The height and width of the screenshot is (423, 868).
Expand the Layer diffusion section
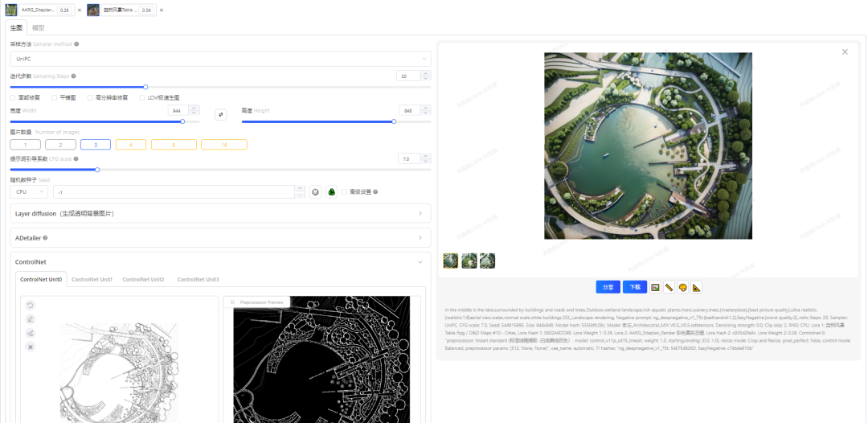(x=220, y=213)
